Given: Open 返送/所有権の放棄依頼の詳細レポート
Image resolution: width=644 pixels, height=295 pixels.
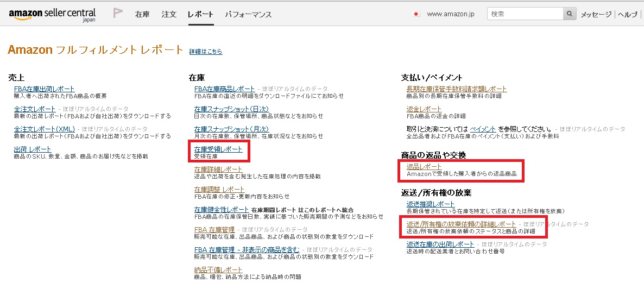Looking at the screenshot, I should 461,224.
